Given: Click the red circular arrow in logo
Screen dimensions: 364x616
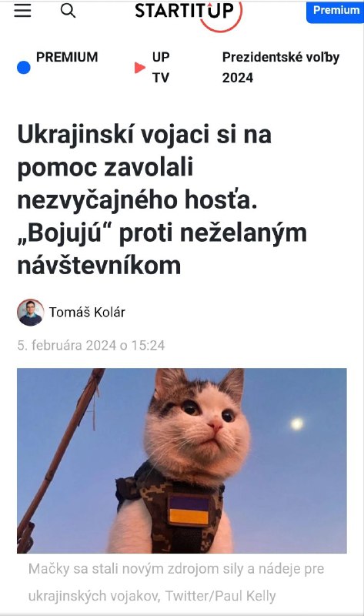Looking at the screenshot, I should point(222,16).
